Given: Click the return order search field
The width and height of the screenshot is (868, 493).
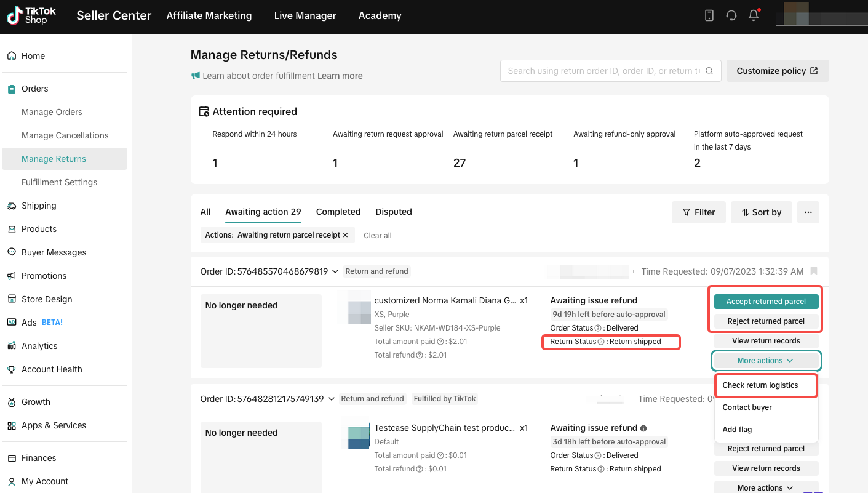Looking at the screenshot, I should 603,71.
